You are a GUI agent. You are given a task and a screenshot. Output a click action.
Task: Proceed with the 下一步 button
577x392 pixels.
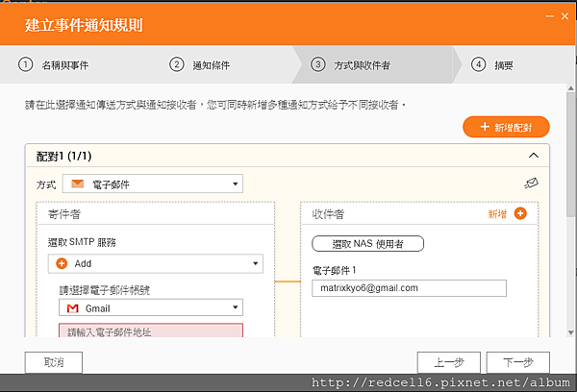pyautogui.click(x=517, y=362)
